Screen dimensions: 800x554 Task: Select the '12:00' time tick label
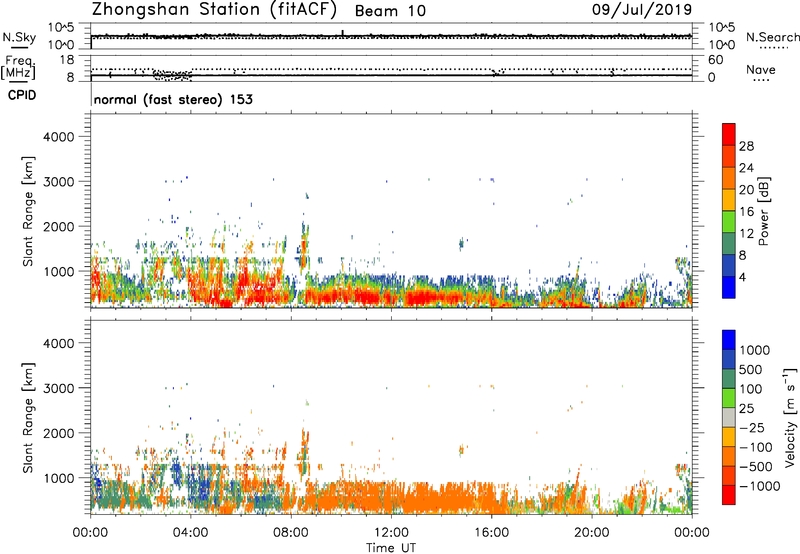point(391,533)
